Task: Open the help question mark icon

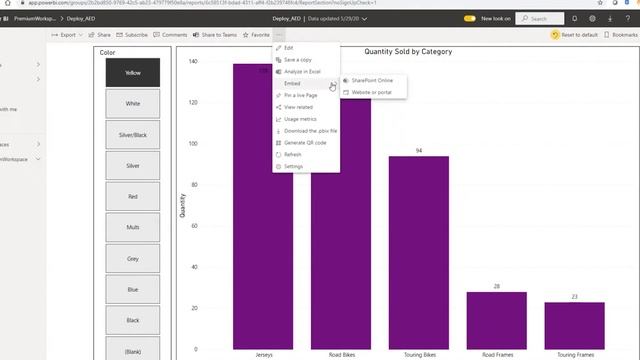Action: [628, 19]
